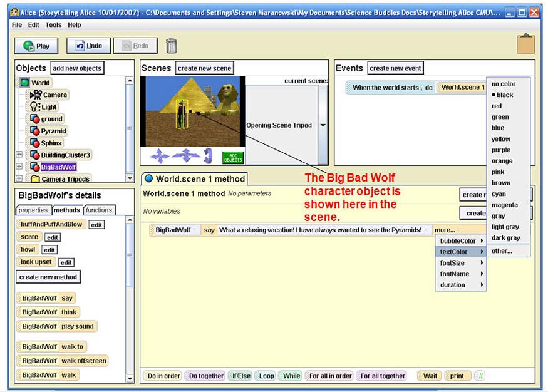The width and height of the screenshot is (548, 392).
Task: Click the If/Else tile
Action: click(241, 376)
